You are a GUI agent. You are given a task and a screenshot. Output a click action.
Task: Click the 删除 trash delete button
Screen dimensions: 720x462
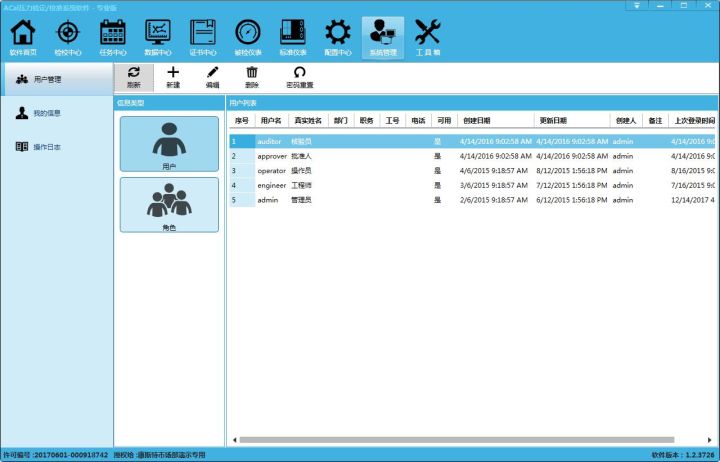252,77
